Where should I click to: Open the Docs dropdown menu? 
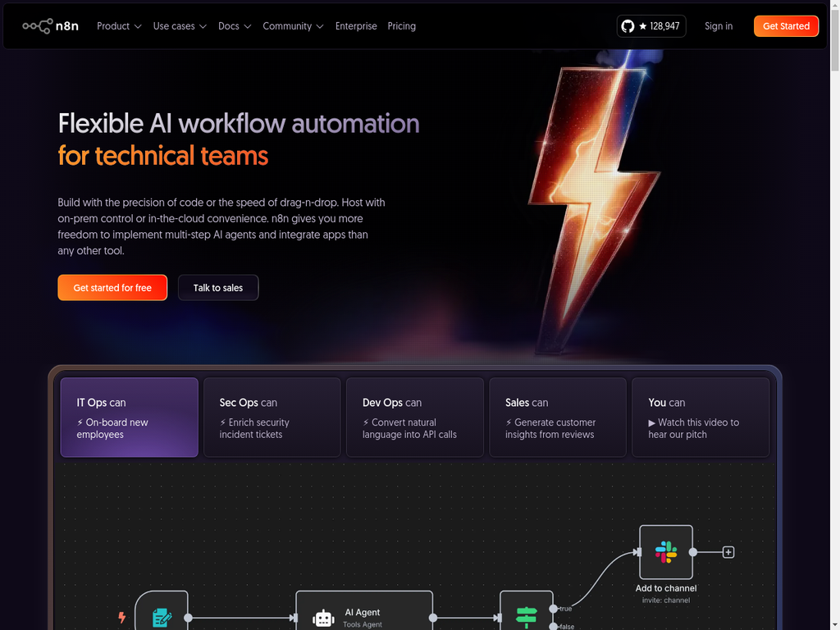click(x=234, y=26)
